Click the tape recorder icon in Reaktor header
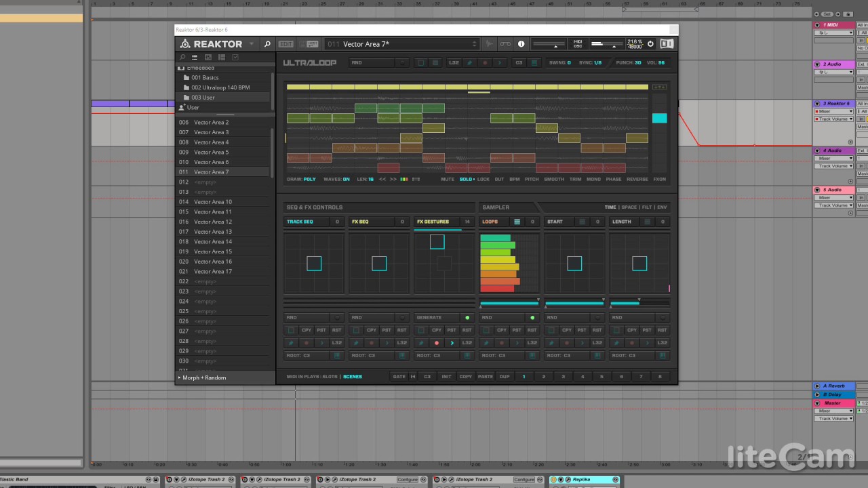Screen dimensions: 868x488 [x=505, y=44]
